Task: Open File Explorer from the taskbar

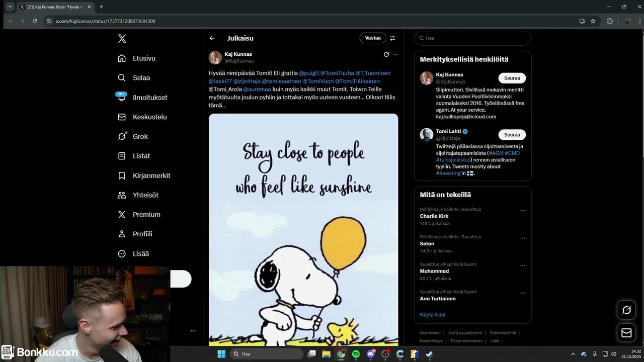Action: 326,354
